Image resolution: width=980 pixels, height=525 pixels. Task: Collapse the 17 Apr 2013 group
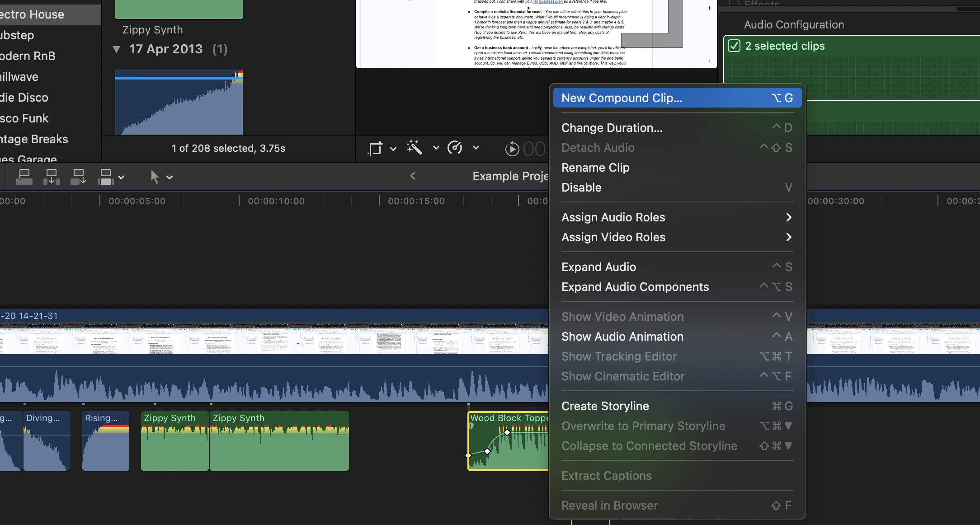117,49
